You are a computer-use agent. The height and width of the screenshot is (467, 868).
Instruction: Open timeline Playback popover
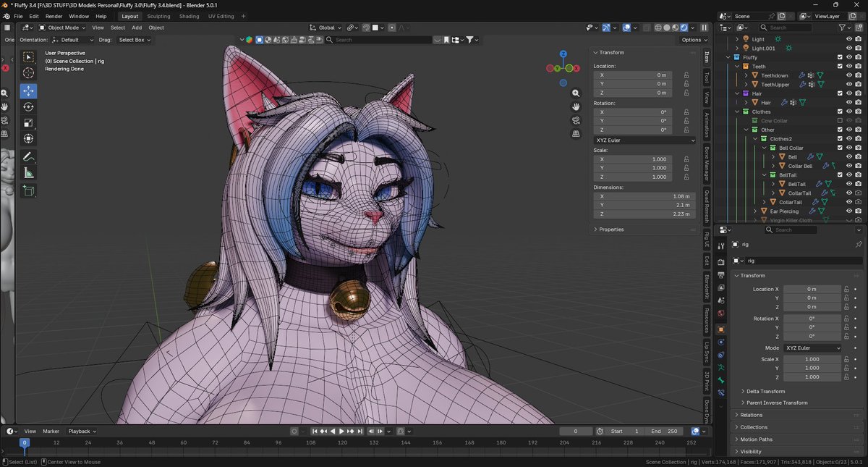coord(82,432)
